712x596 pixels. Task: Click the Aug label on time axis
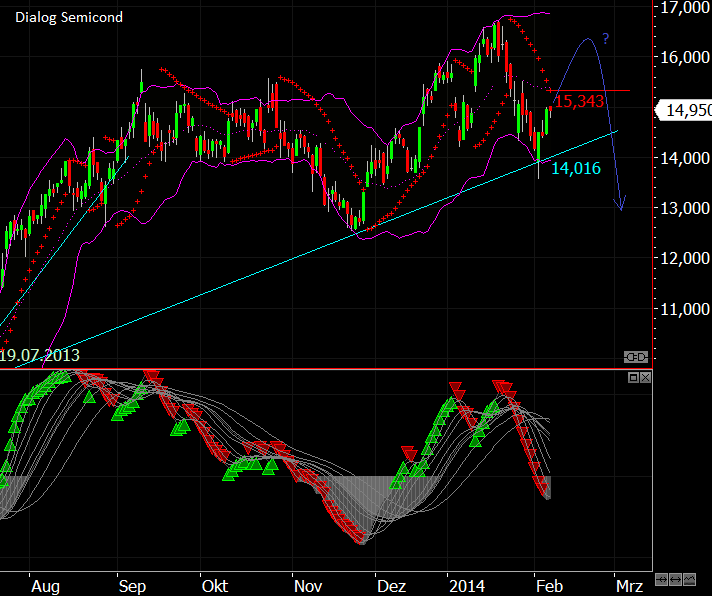[x=45, y=586]
